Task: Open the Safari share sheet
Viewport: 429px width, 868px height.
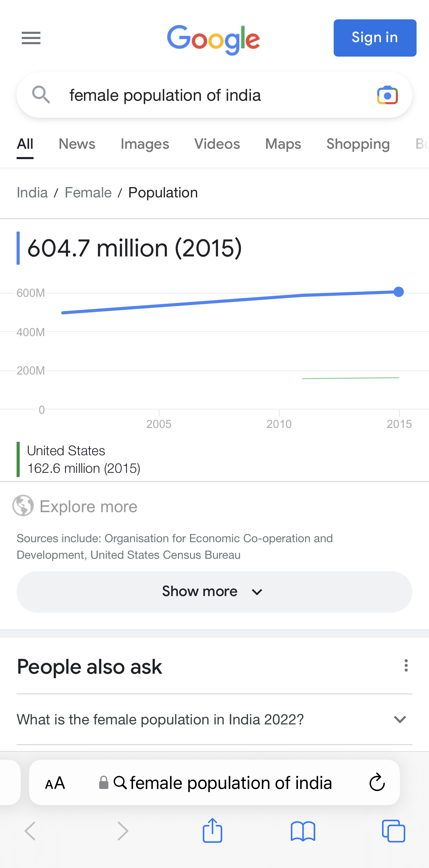Action: [212, 830]
